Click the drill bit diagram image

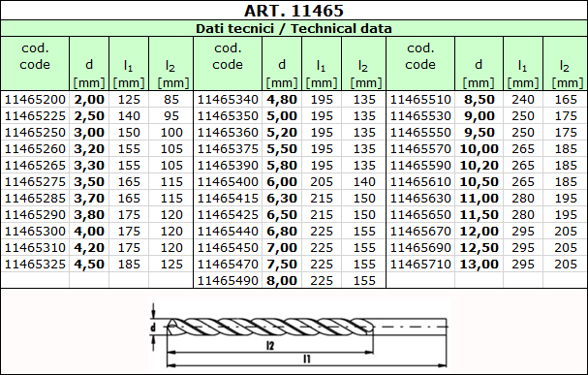(299, 335)
